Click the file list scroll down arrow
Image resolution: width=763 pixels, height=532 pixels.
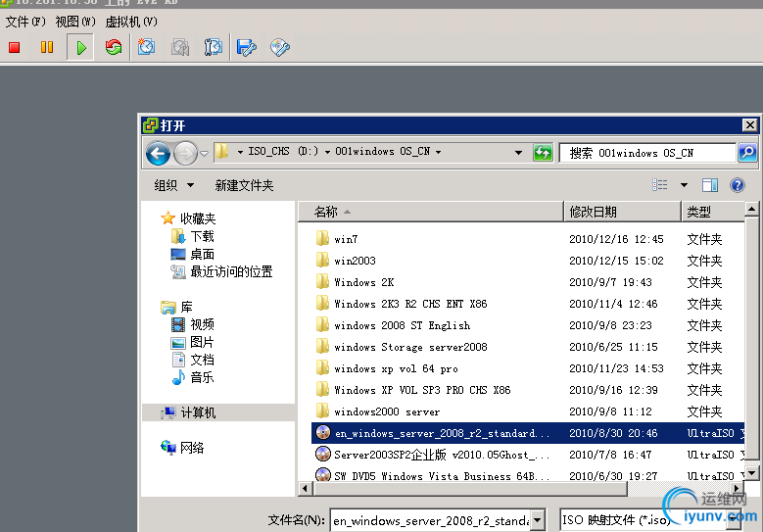[751, 472]
